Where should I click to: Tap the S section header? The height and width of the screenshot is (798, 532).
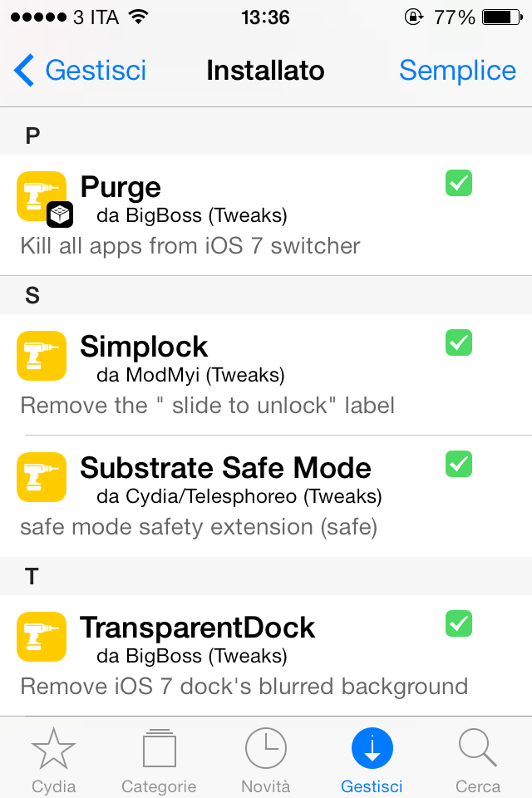point(266,295)
